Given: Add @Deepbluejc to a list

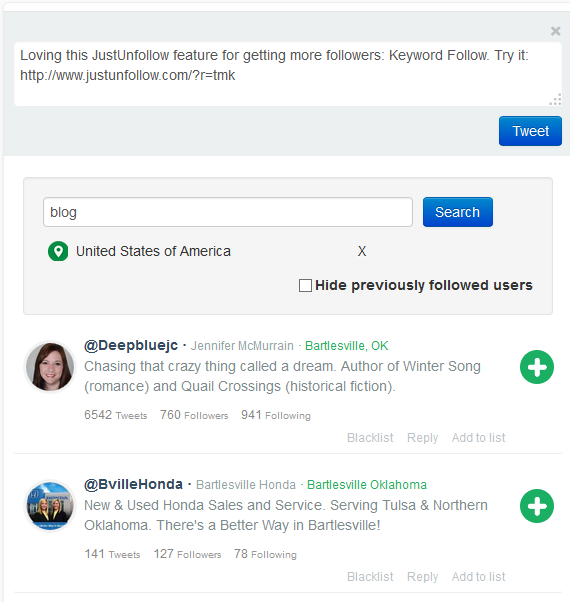Looking at the screenshot, I should pyautogui.click(x=478, y=438).
